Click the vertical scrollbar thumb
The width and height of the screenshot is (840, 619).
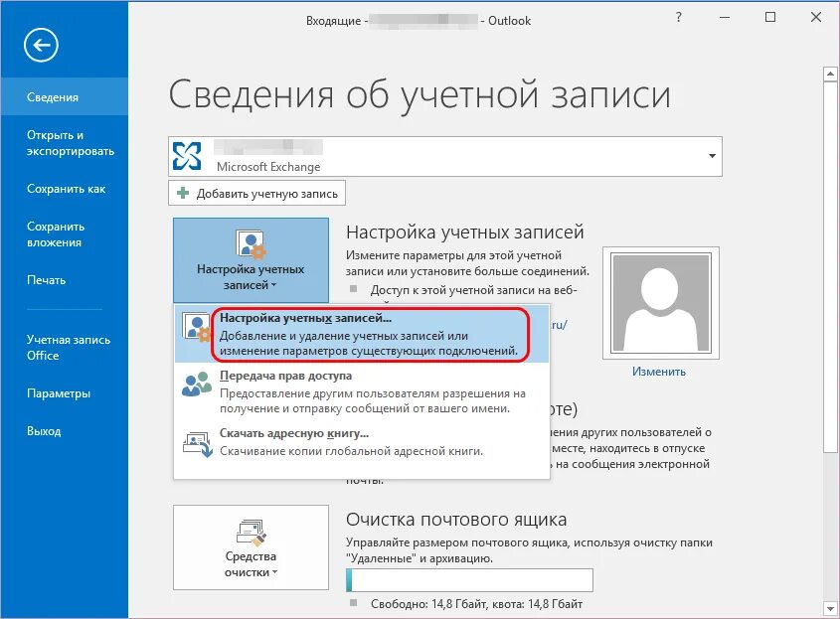(x=830, y=266)
